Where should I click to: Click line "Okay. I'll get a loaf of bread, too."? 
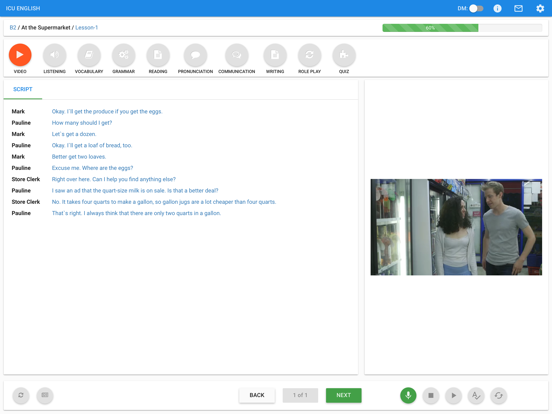[92, 145]
